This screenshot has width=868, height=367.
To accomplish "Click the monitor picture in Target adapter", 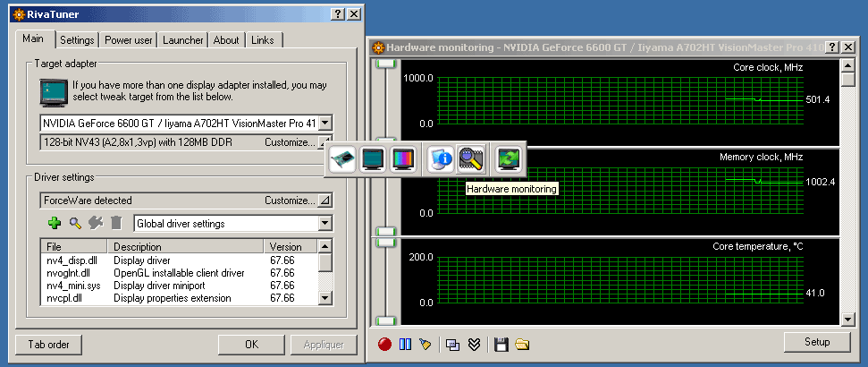I will point(54,92).
